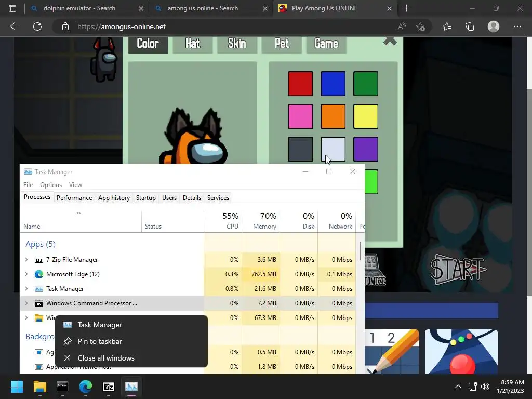The width and height of the screenshot is (532, 399).
Task: Toggle sort arrow above Name column
Action: pos(79,213)
